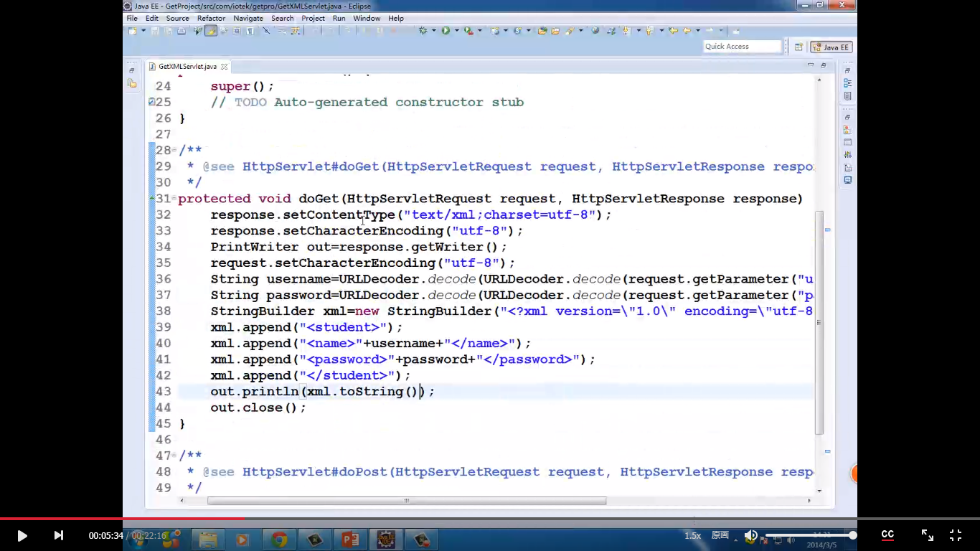
Task: Click the green Run button icon
Action: (x=446, y=31)
